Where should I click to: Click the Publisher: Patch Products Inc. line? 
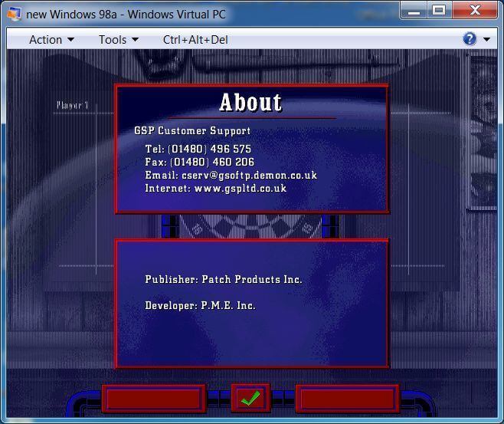pos(224,279)
